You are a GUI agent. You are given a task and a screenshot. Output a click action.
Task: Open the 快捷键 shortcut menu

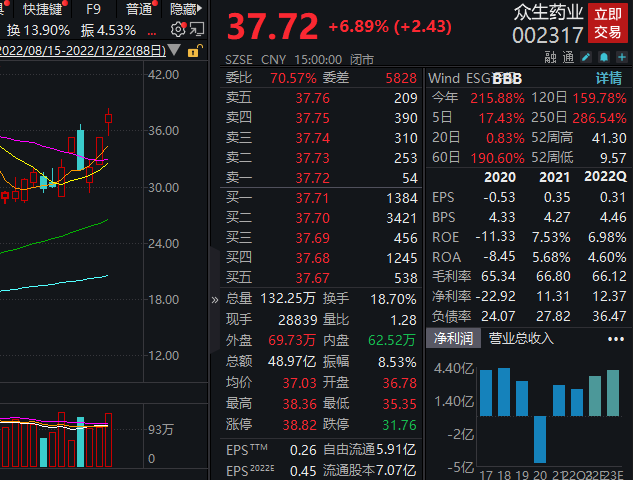point(42,9)
